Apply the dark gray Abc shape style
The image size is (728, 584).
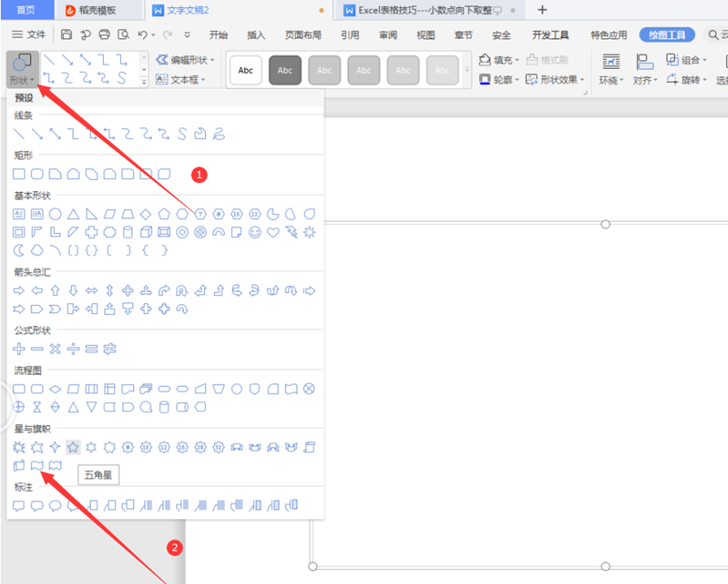point(285,71)
